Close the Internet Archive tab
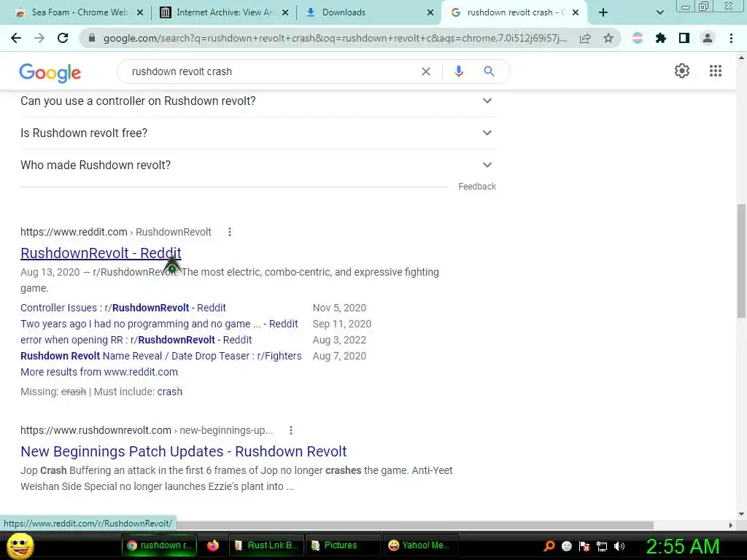The height and width of the screenshot is (560, 747). click(285, 13)
